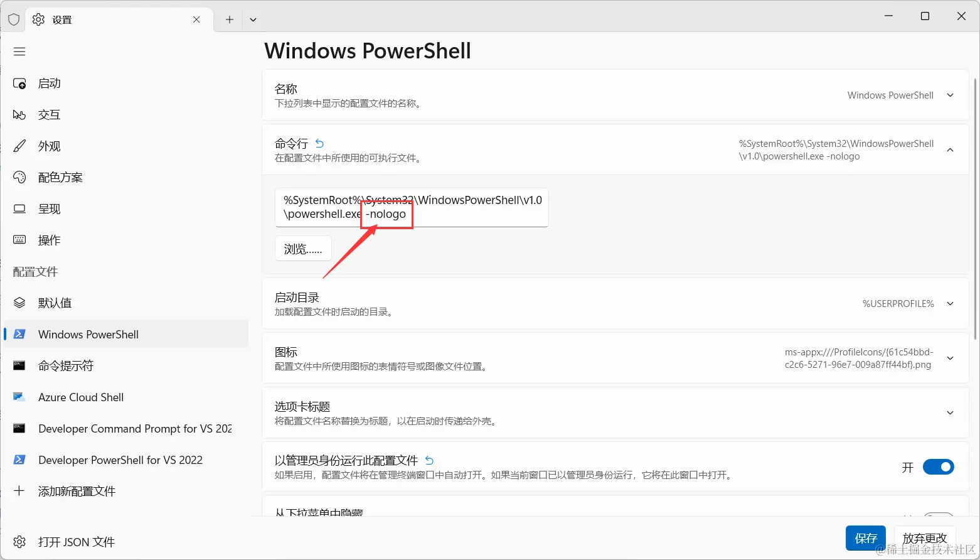Viewport: 980px width, 560px height.
Task: Click the gear icon on the 设置 tab
Action: tap(38, 19)
